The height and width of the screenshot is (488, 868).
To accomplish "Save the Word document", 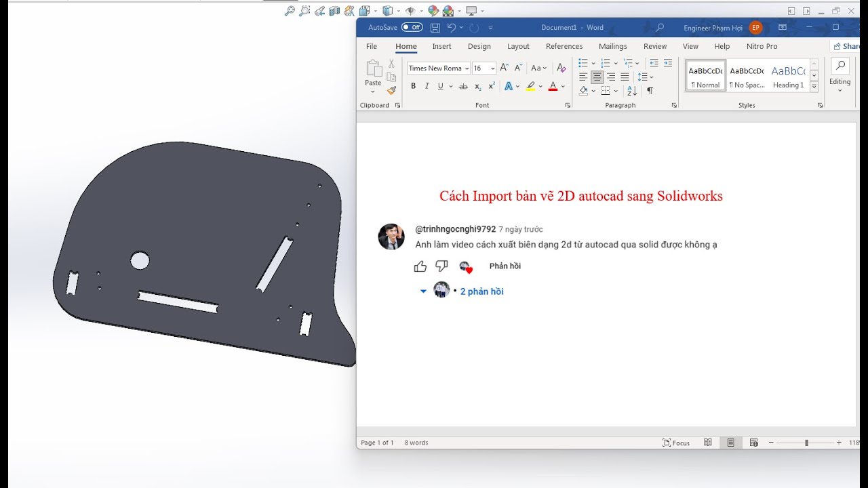I will point(435,28).
